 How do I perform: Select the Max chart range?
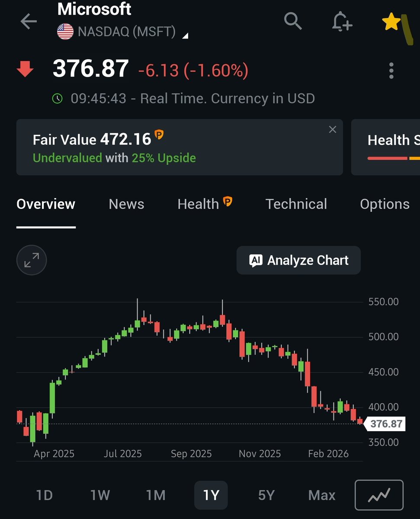click(x=322, y=495)
